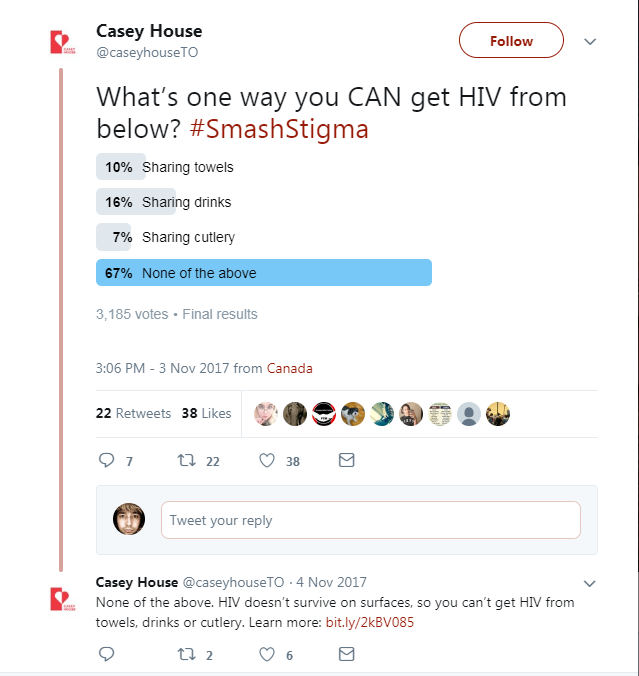This screenshot has width=639, height=676.
Task: Retweet the main poll tweet
Action: pyautogui.click(x=187, y=460)
